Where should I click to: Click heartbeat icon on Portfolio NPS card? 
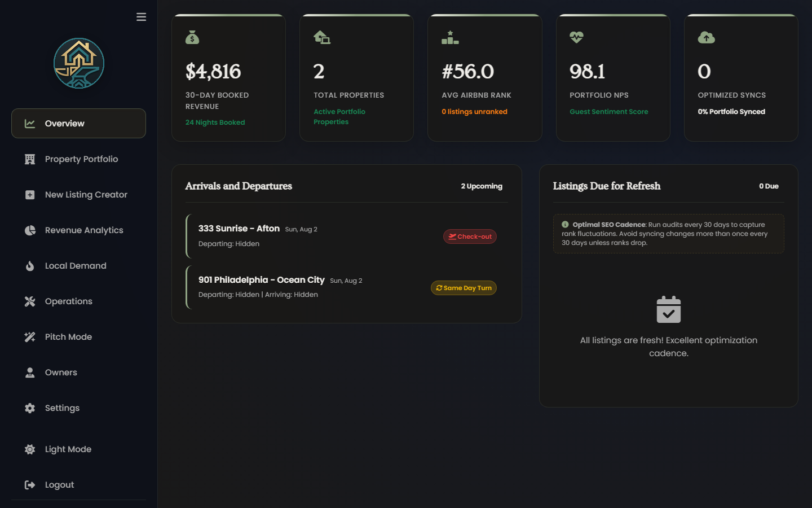(576, 37)
